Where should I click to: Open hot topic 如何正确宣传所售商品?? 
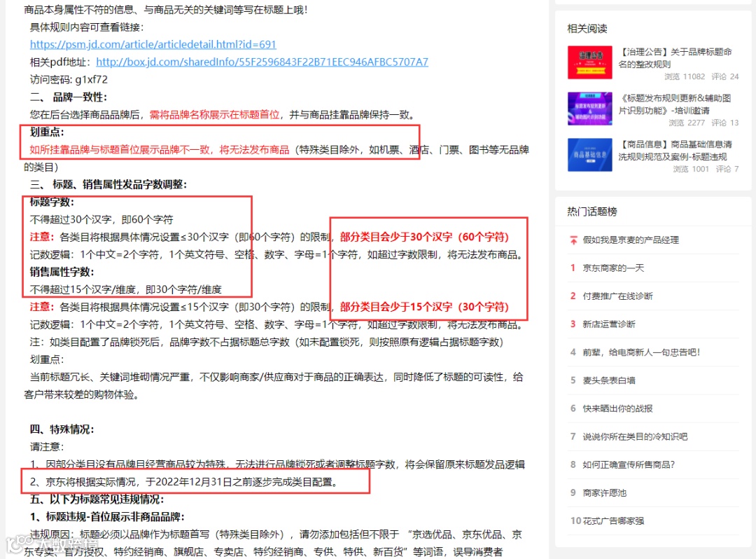point(629,464)
